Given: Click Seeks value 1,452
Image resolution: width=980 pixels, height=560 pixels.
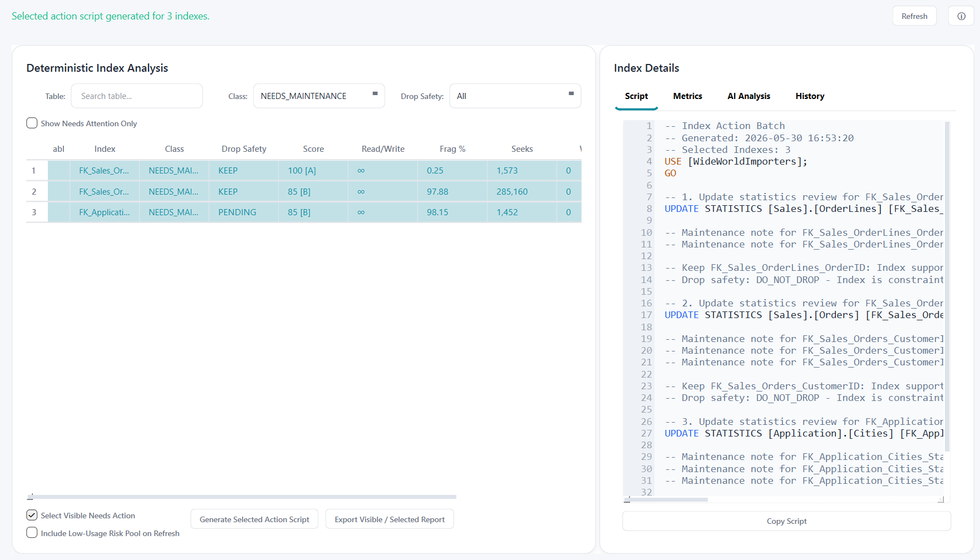Looking at the screenshot, I should 522,212.
